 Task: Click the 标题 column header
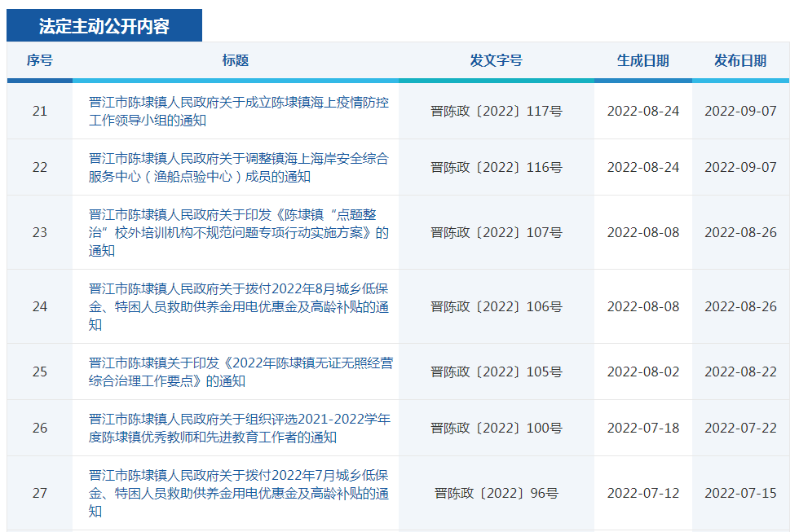tap(235, 60)
